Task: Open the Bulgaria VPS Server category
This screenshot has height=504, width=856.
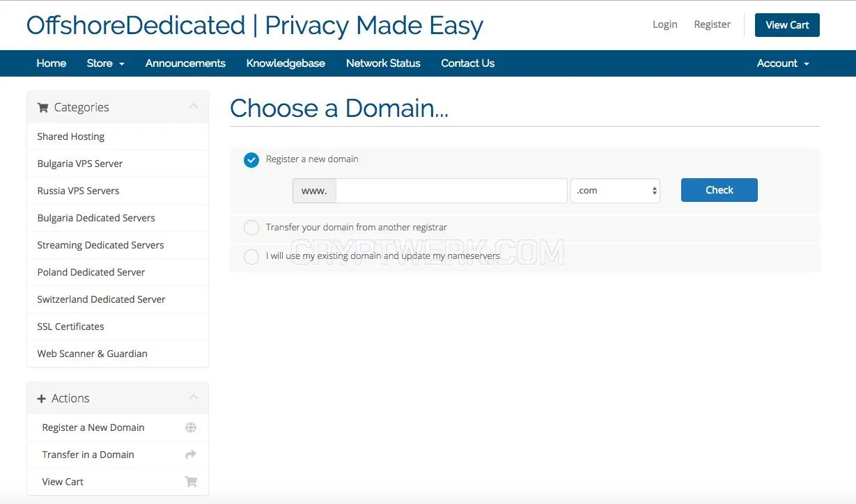Action: pos(118,164)
